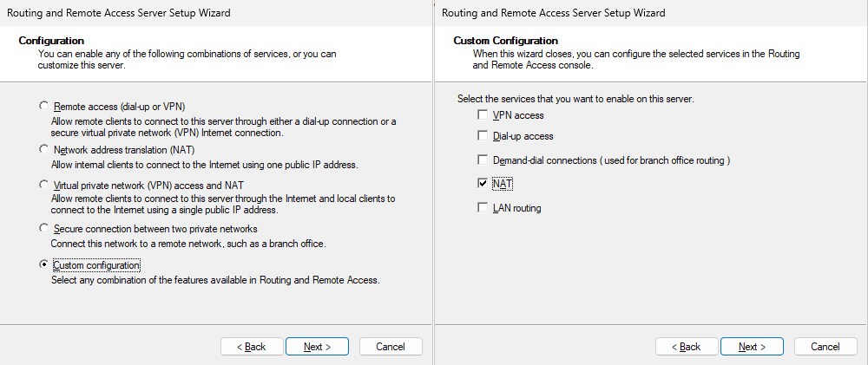Click Next on the Custom Configuration page
Viewport: 868px width, 365px height.
tap(752, 347)
